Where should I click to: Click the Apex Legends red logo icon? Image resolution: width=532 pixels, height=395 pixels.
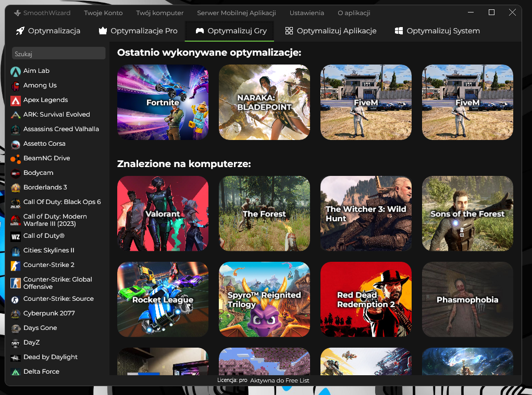[x=16, y=100]
